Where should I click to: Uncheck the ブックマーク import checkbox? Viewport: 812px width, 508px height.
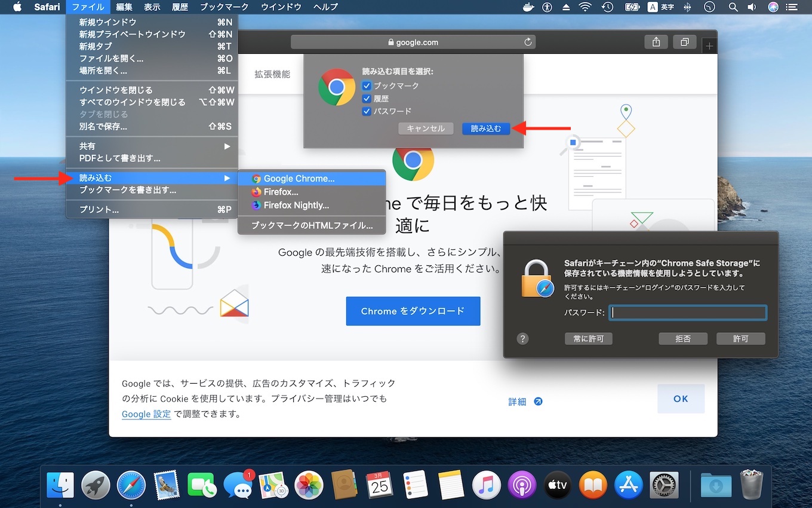click(x=367, y=86)
